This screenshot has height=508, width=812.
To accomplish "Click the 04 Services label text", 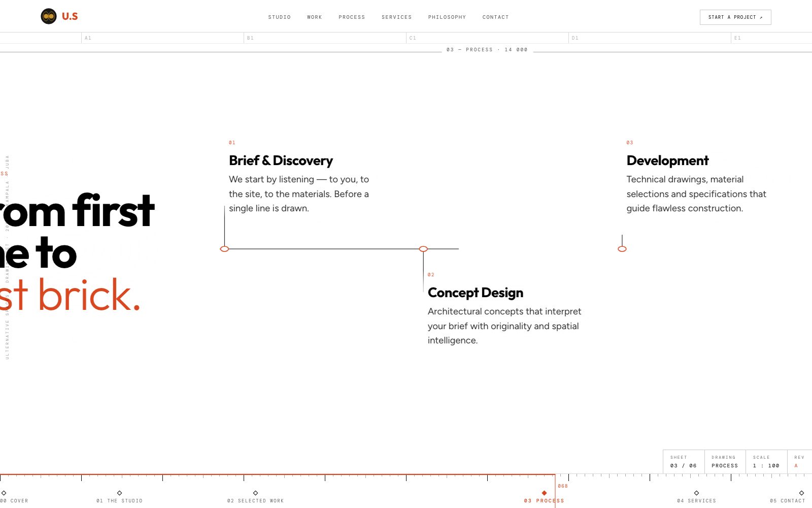I will click(696, 501).
